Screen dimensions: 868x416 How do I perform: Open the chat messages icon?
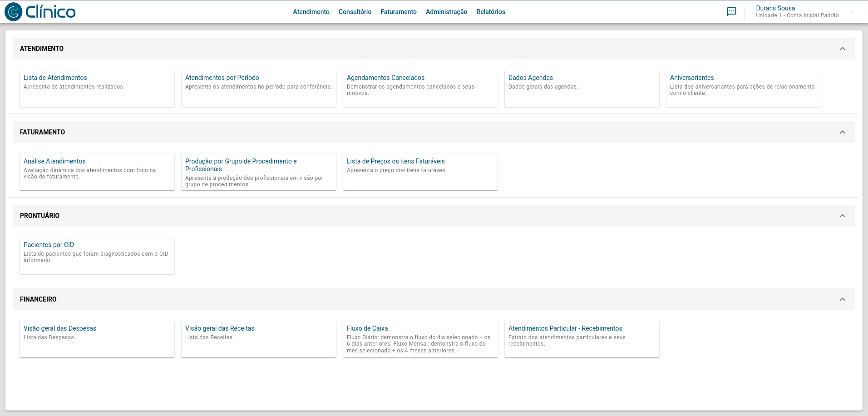tap(731, 12)
